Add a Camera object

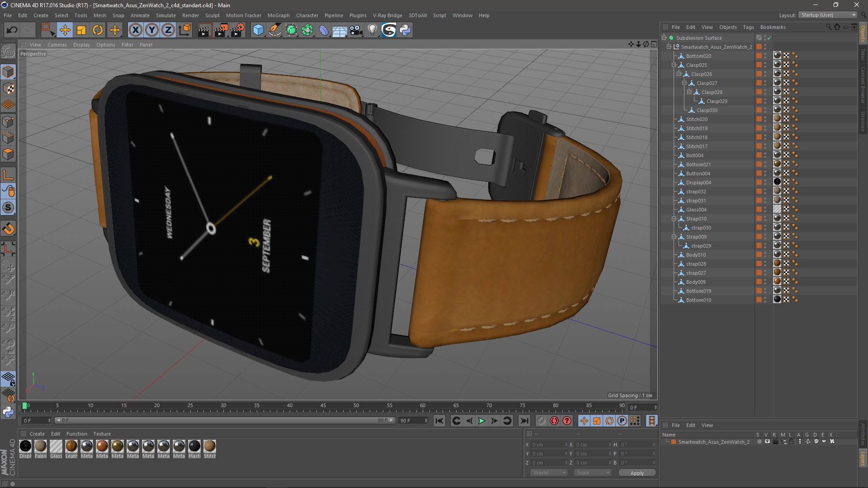[356, 30]
